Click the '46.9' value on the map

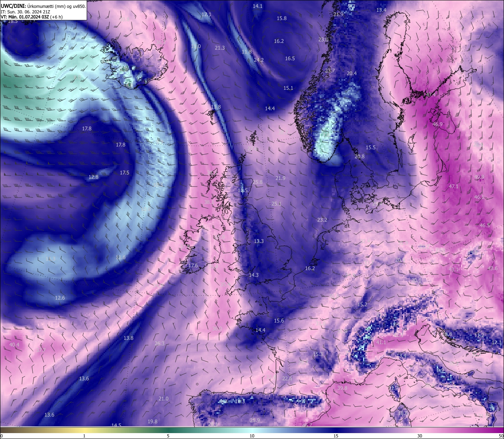click(437, 124)
